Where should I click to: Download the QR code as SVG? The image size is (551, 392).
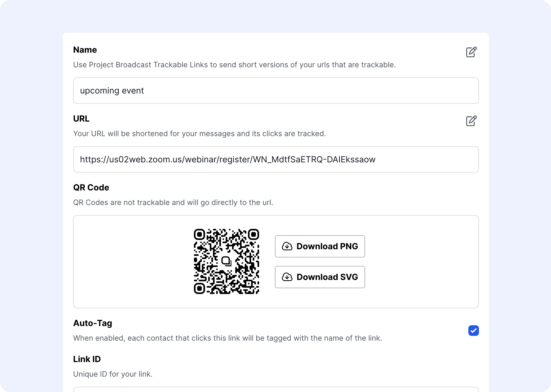pyautogui.click(x=320, y=277)
